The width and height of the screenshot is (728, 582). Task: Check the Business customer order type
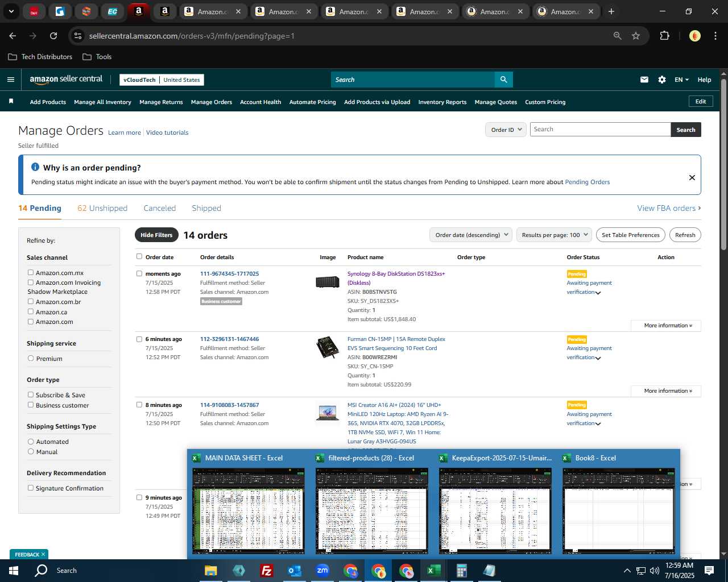coord(31,405)
